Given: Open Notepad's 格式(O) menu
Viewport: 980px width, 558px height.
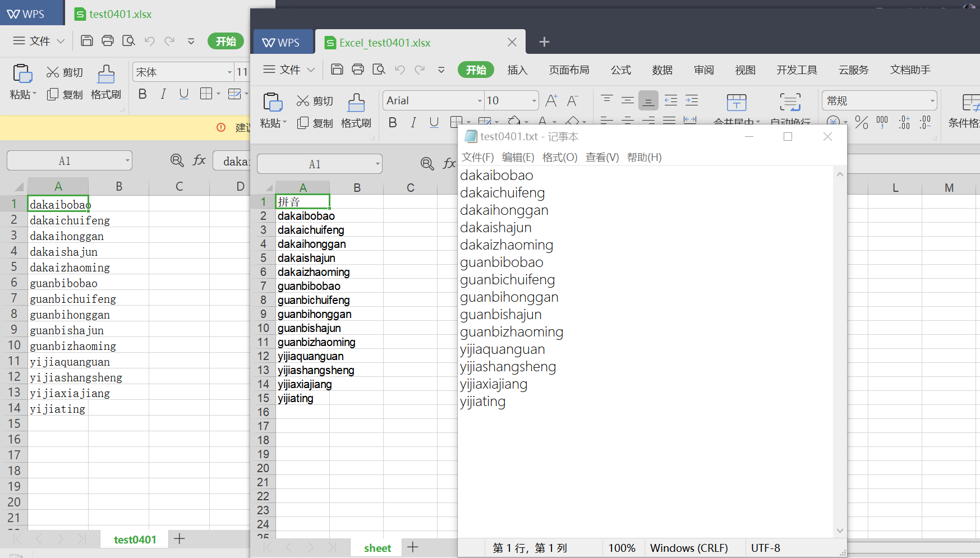Looking at the screenshot, I should 559,157.
